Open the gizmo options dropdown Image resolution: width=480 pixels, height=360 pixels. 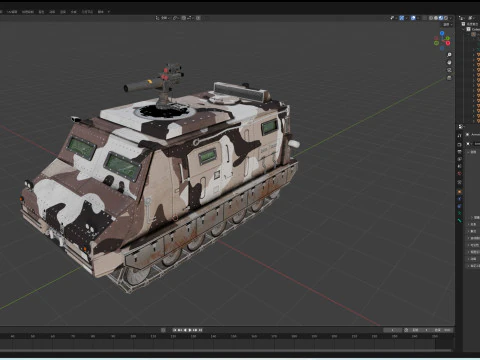[x=406, y=18]
